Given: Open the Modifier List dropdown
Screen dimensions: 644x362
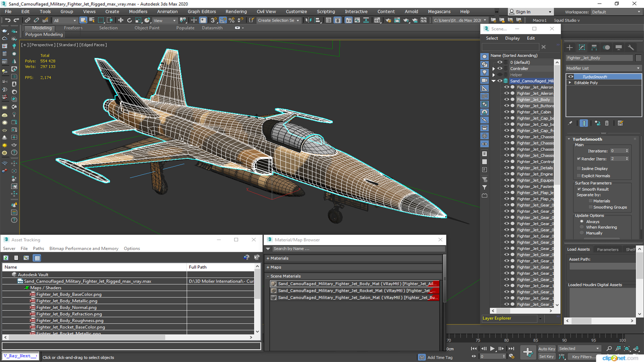Looking at the screenshot, I should [603, 68].
